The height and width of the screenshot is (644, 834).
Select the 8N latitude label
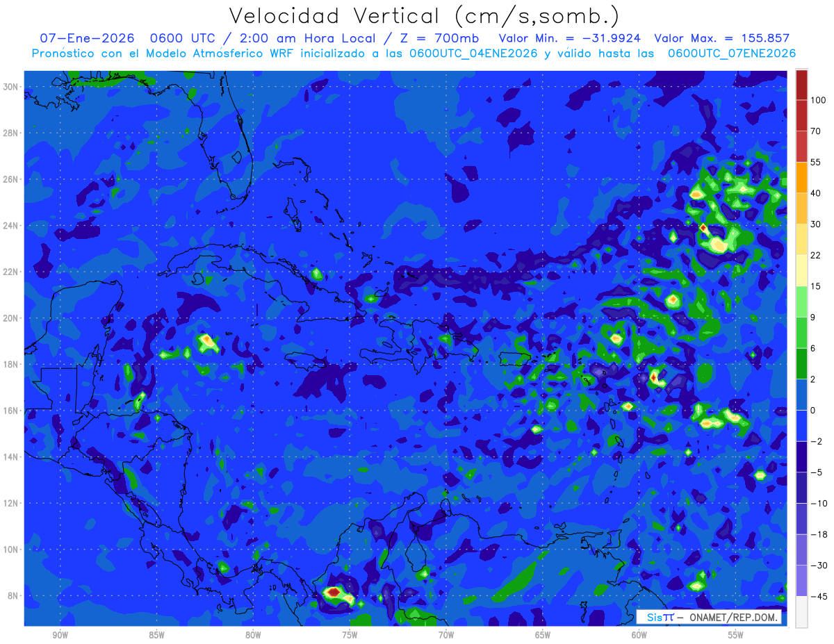pos(14,595)
